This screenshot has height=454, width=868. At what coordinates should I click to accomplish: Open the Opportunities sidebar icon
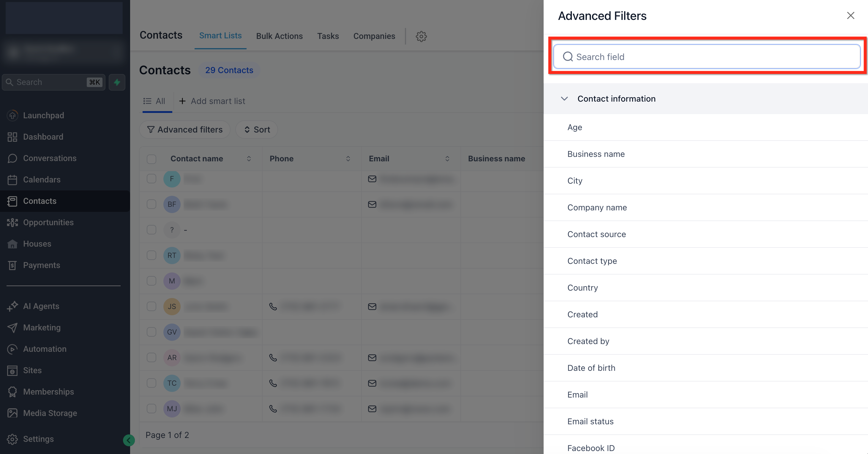pyautogui.click(x=12, y=223)
